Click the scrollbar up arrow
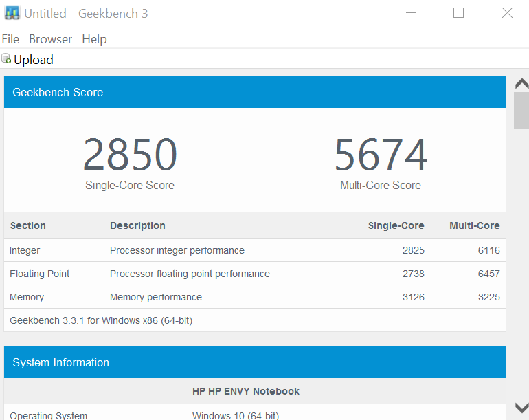Screen dimensions: 529x420 [x=521, y=83]
